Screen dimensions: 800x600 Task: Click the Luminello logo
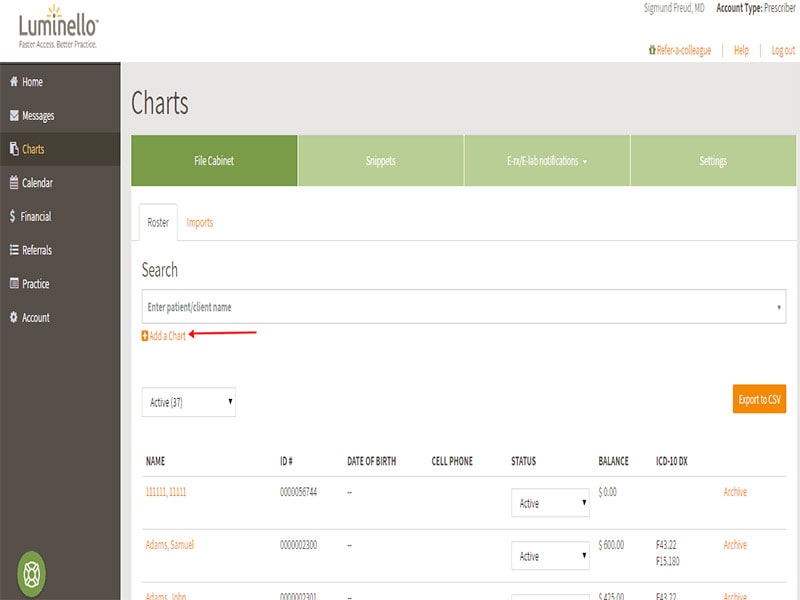point(58,27)
